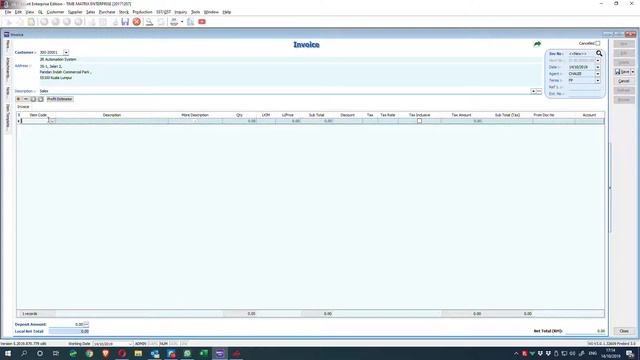Viewport: 640px width, 360px height.
Task: Open the notification center icon
Action: 631,353
